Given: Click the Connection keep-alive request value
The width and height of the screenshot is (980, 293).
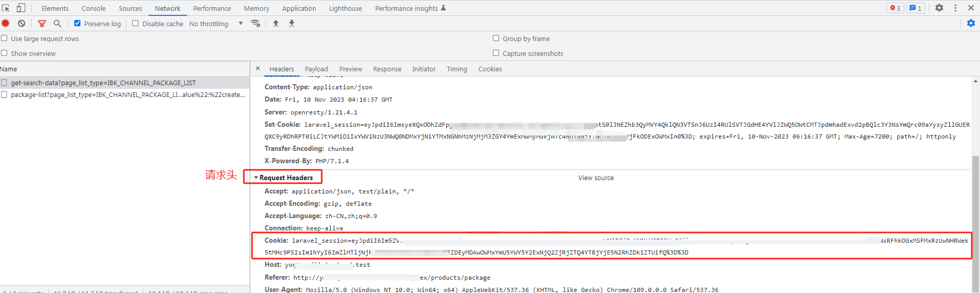Looking at the screenshot, I should coord(325,228).
